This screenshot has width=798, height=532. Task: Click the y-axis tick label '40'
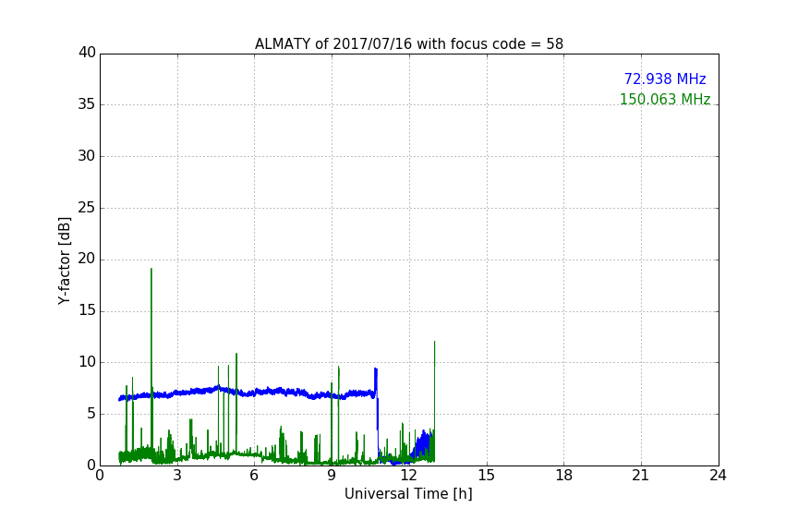(x=87, y=53)
